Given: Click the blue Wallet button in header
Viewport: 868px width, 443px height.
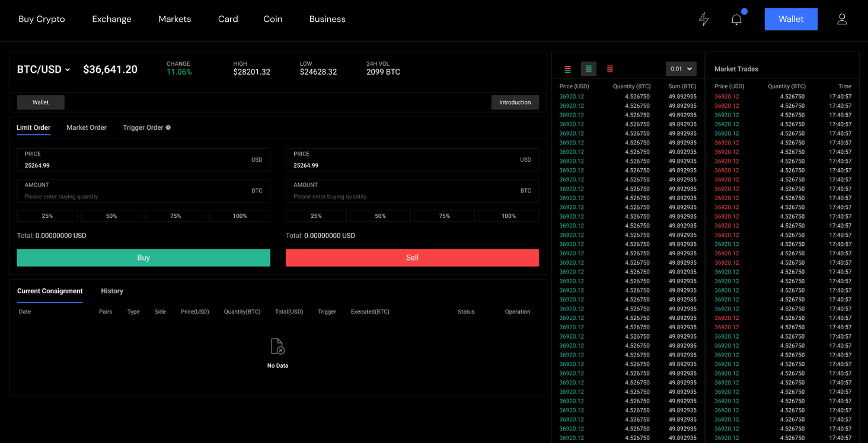Looking at the screenshot, I should (x=791, y=19).
